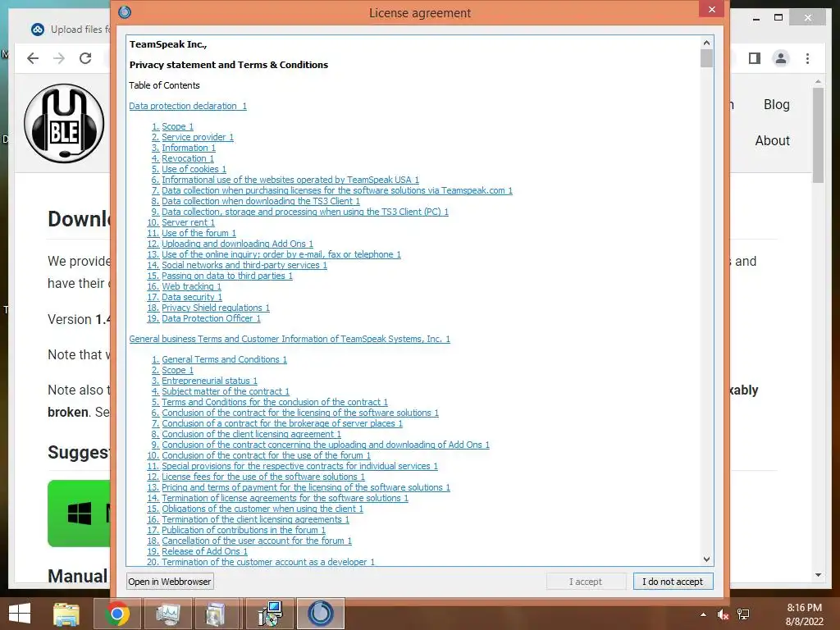Click the license text scrollbar thumb
This screenshot has height=630, width=840.
[x=706, y=58]
